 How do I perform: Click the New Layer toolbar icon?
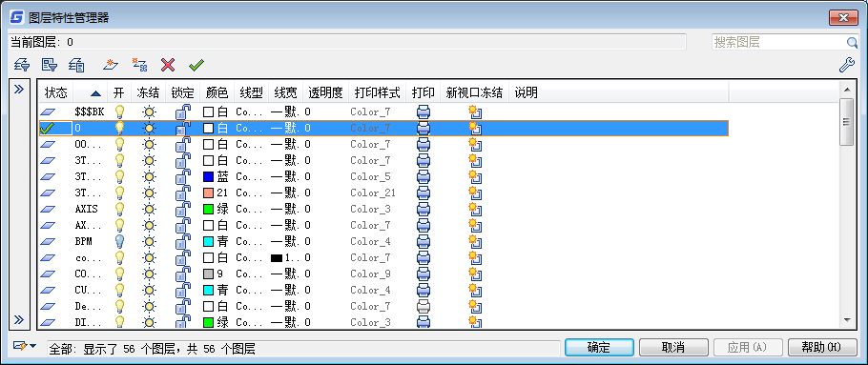pyautogui.click(x=112, y=65)
